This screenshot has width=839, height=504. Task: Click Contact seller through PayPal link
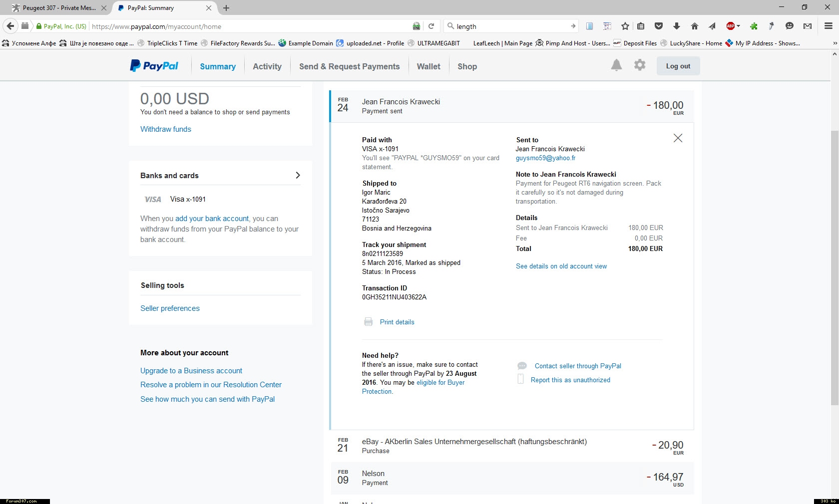(578, 366)
